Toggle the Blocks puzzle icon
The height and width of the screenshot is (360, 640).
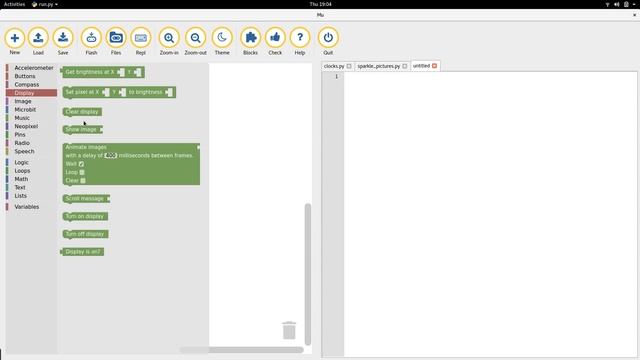(250, 38)
